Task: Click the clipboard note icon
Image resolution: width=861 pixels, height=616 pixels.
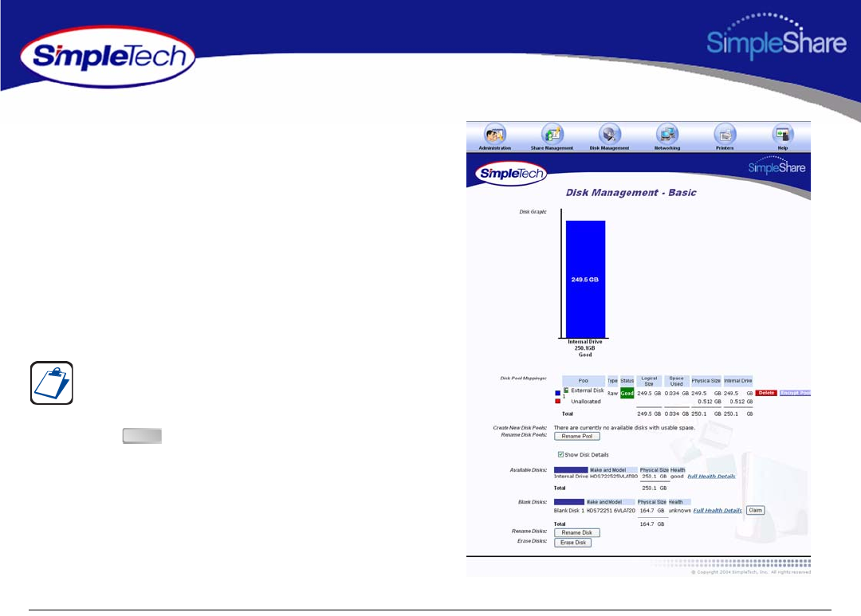Action: click(52, 383)
